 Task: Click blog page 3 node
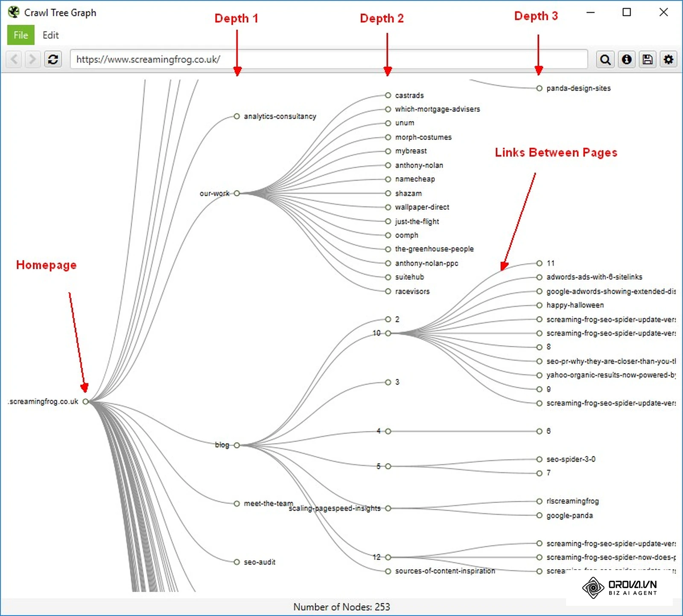click(388, 382)
